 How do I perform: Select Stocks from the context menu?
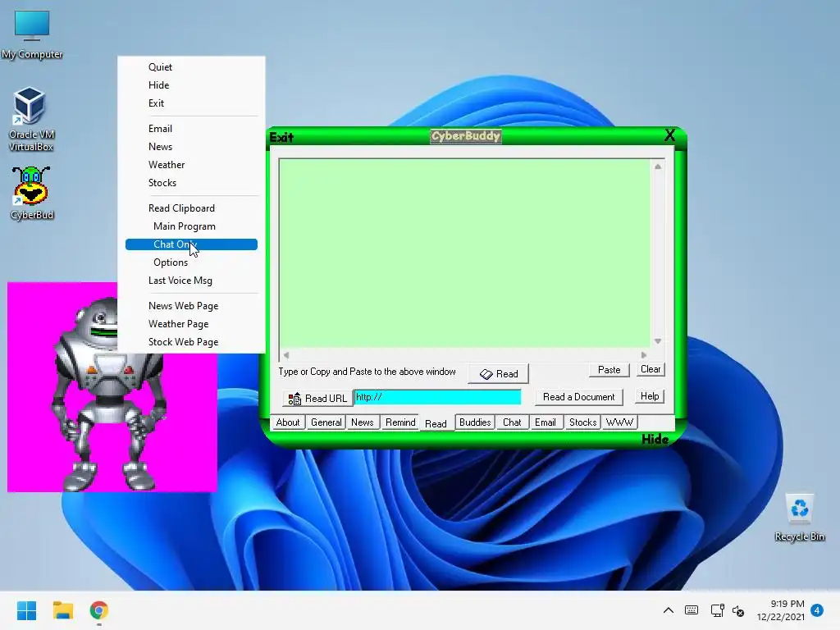(x=191, y=183)
